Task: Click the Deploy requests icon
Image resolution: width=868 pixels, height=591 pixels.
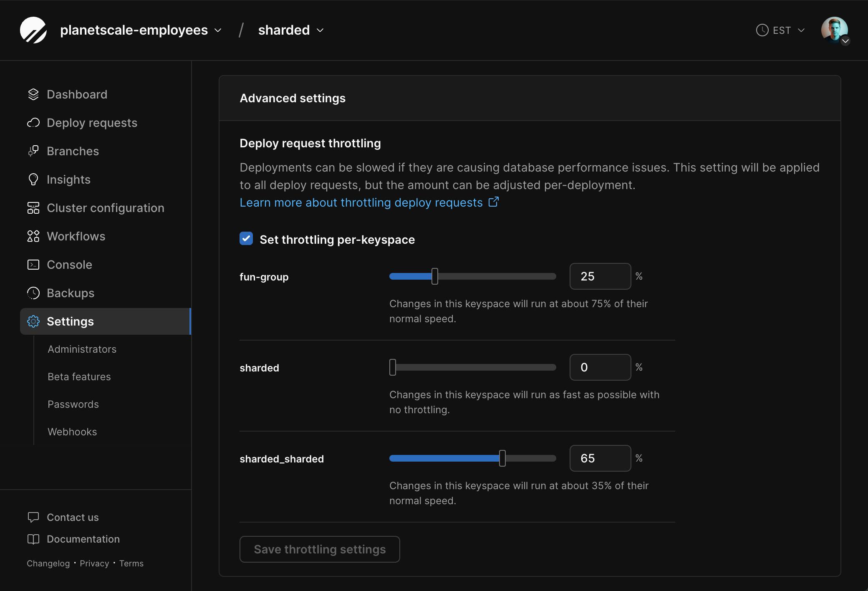Action: pos(33,123)
